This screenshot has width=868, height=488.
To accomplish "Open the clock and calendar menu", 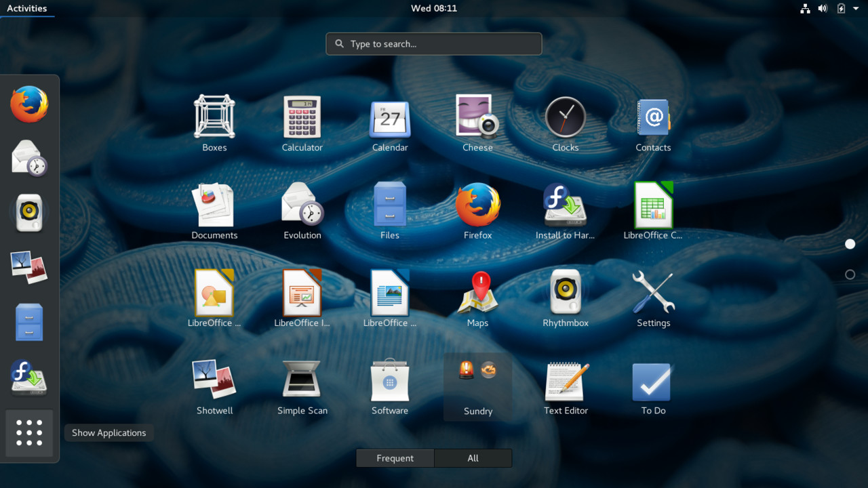I will click(434, 8).
